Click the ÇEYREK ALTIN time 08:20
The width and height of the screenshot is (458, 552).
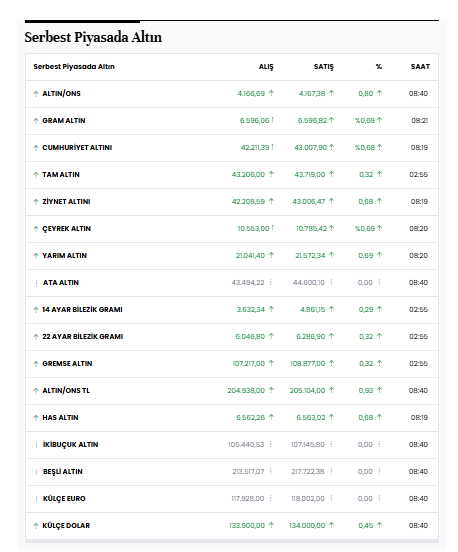pyautogui.click(x=418, y=229)
